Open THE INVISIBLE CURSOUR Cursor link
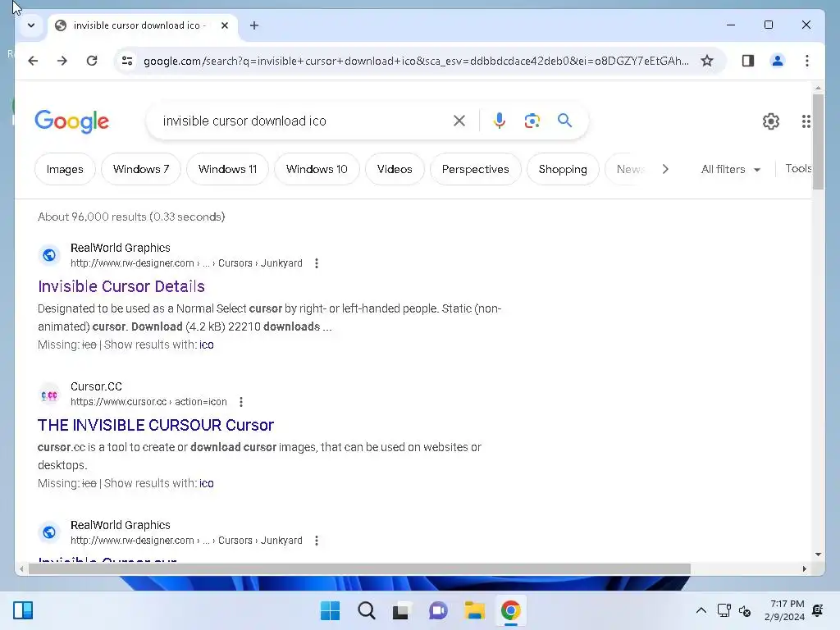This screenshot has width=840, height=630. (x=155, y=426)
